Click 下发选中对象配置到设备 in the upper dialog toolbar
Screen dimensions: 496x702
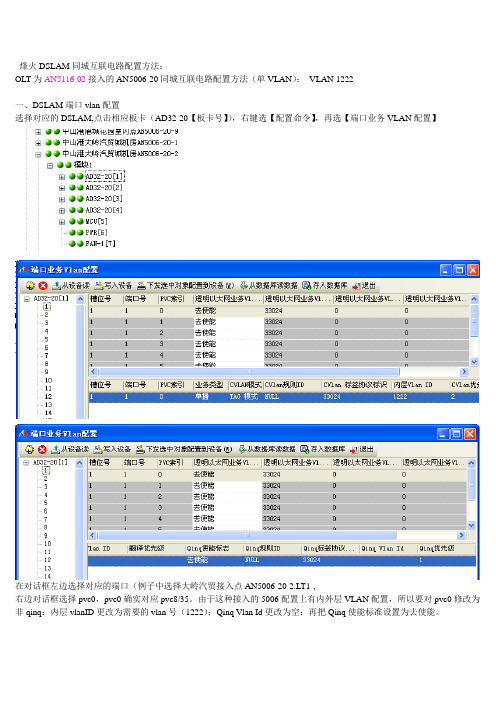click(185, 285)
